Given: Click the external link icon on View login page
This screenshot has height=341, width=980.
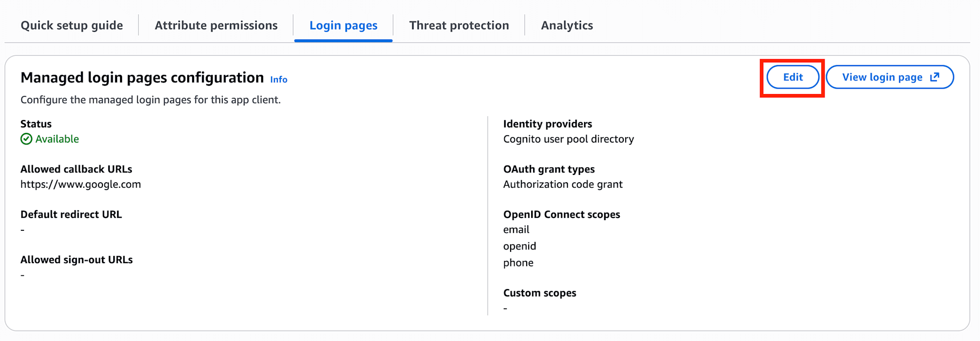Looking at the screenshot, I should (934, 77).
